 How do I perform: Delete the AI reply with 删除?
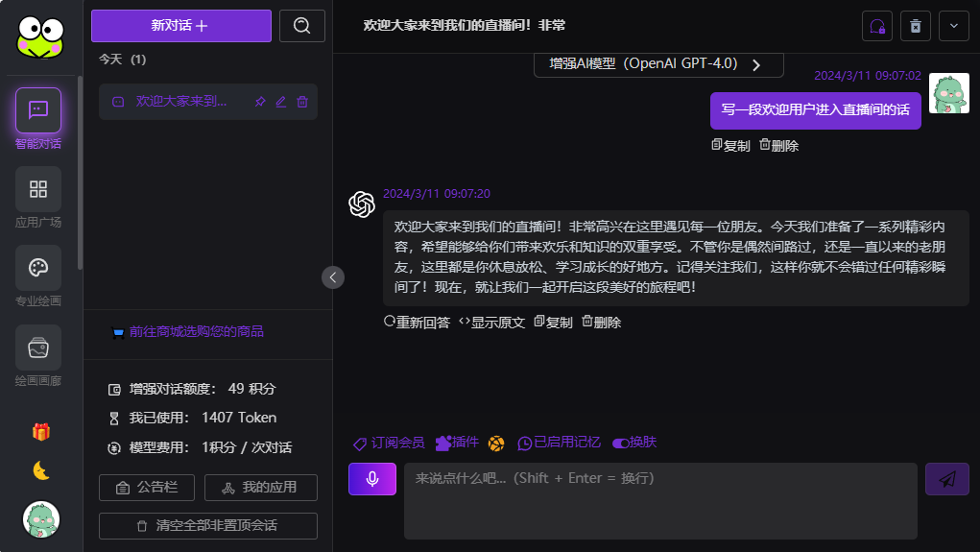(601, 322)
